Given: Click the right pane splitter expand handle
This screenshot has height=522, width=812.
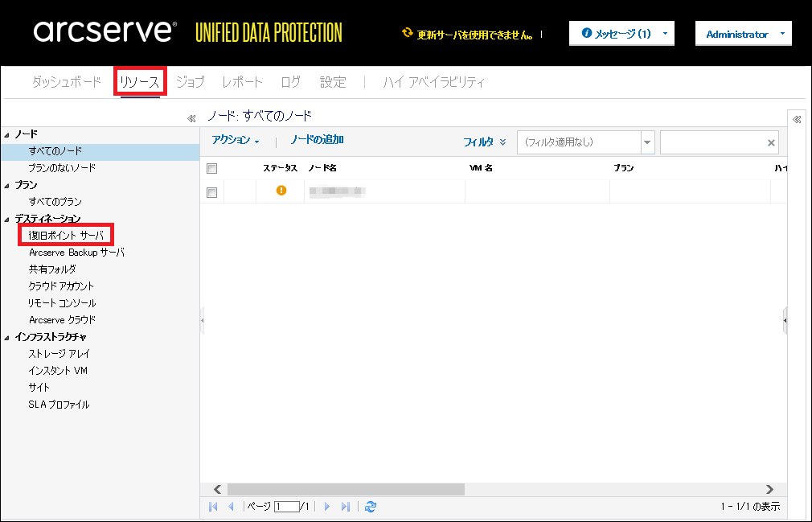Looking at the screenshot, I should point(785,321).
